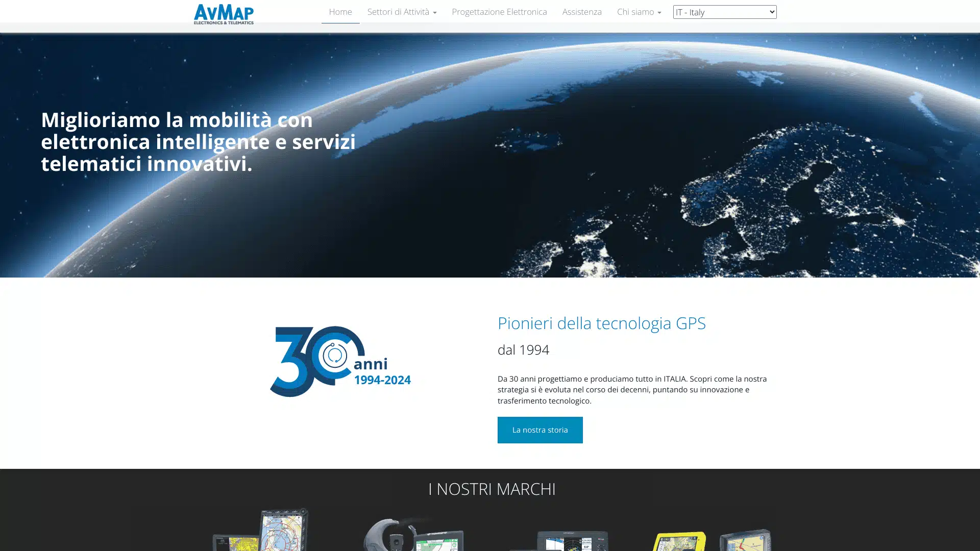Click the Miglioriamo la mobilità headline text
The height and width of the screenshot is (551, 980).
198,141
